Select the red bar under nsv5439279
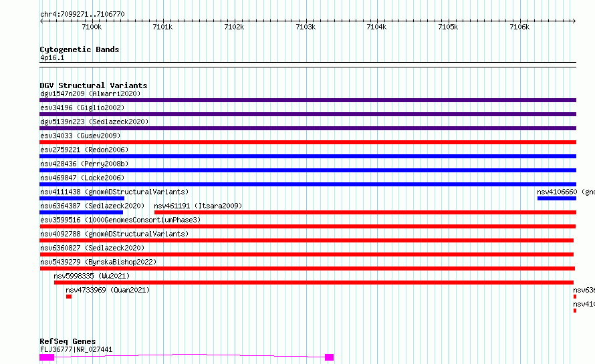The height and width of the screenshot is (364, 595). click(x=308, y=268)
